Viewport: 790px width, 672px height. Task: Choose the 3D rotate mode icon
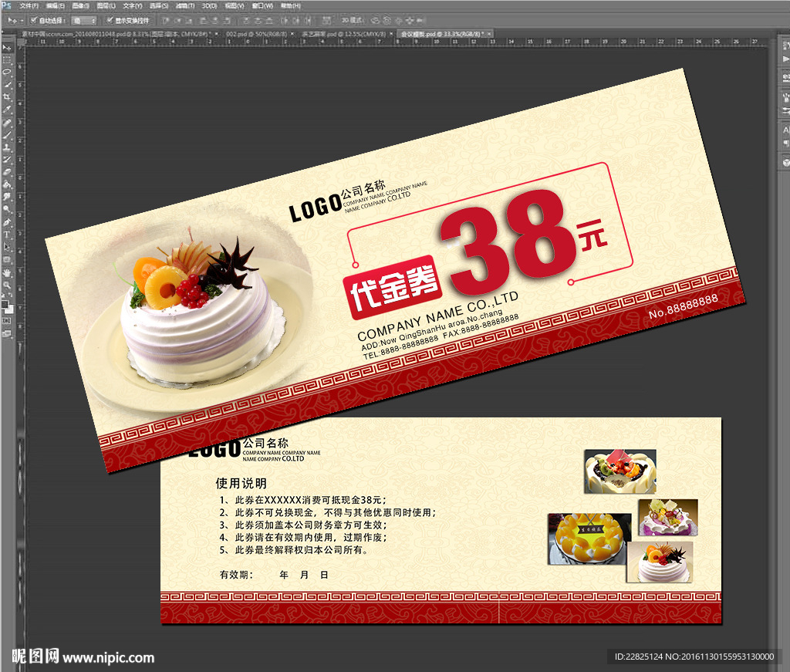coord(375,20)
